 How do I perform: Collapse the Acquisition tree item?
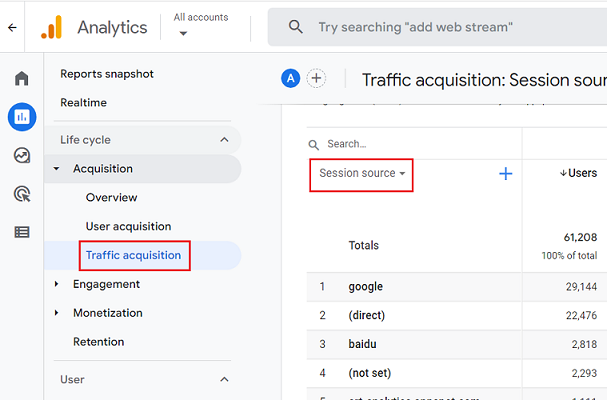pos(57,169)
